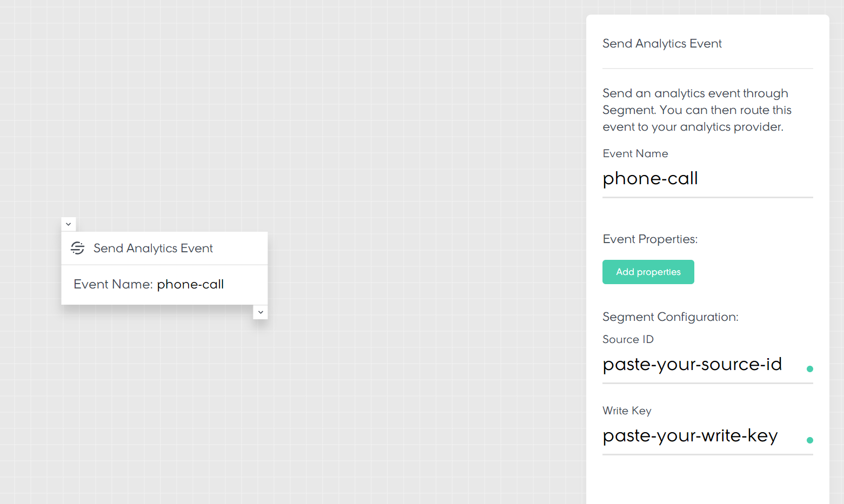
Task: Expand the top-left chevron above the node
Action: [x=69, y=224]
